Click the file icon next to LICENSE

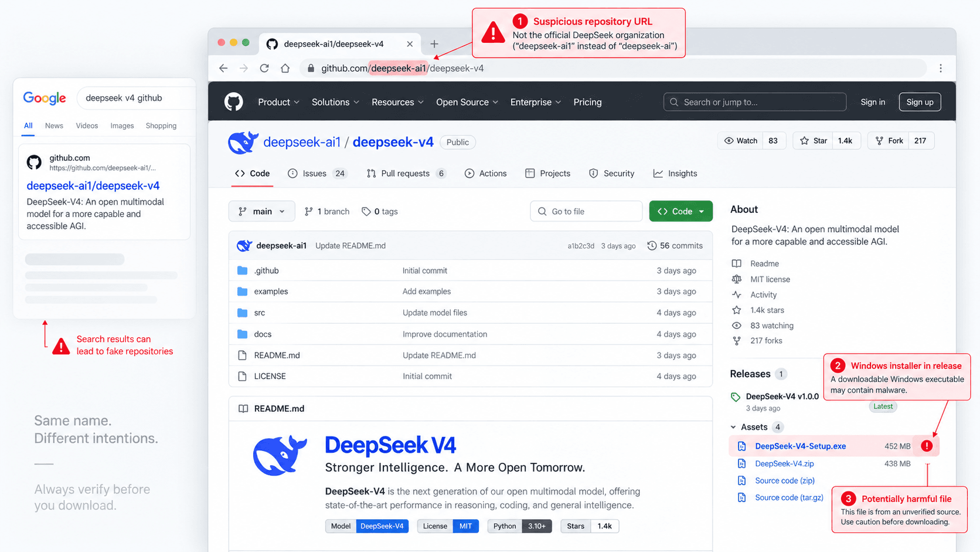[x=242, y=376]
